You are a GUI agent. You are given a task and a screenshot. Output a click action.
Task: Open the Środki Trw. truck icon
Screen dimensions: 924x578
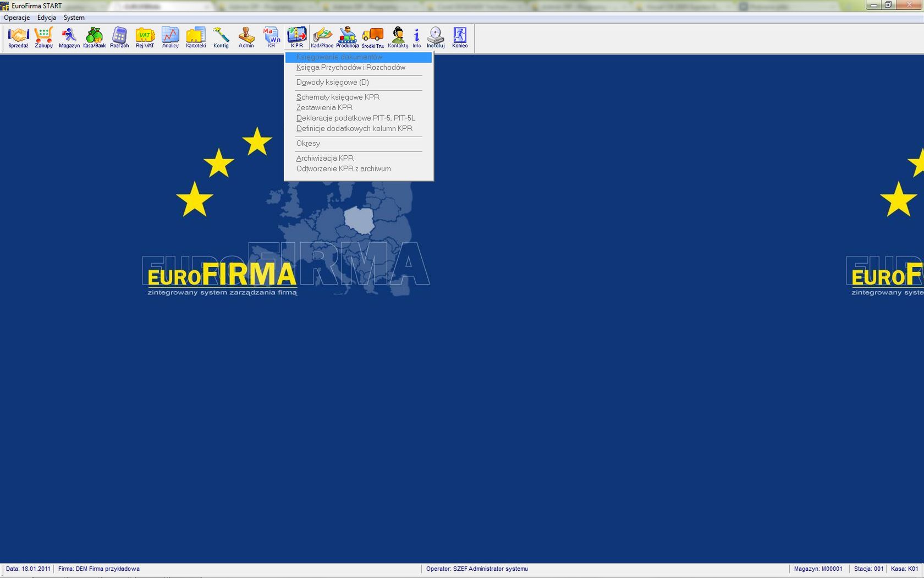372,37
